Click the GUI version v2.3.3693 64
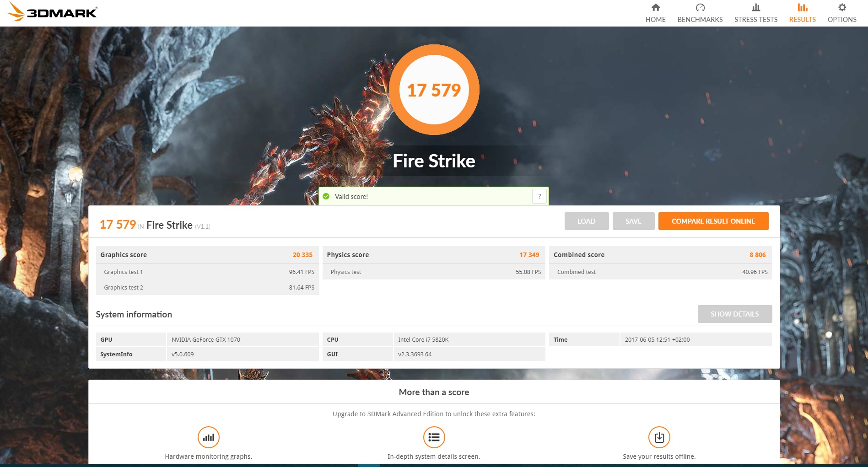The height and width of the screenshot is (467, 868). (x=415, y=354)
